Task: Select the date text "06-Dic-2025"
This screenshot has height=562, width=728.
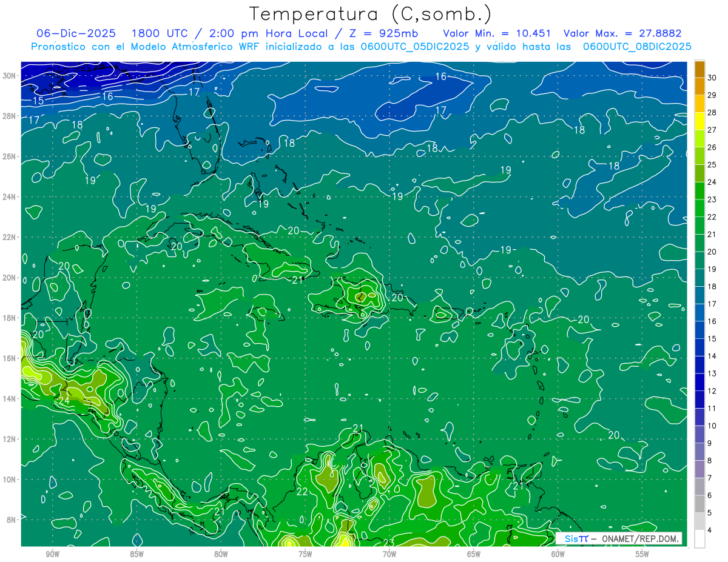Action: (76, 33)
